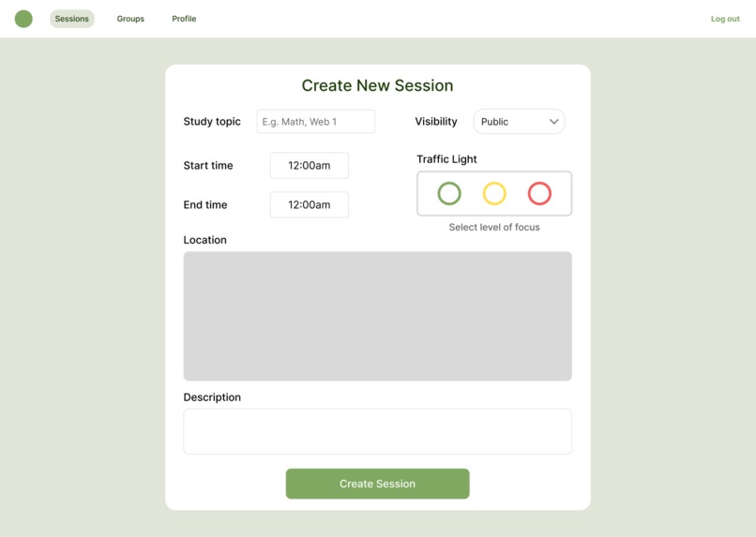Viewport: 756px width, 537px height.
Task: Click the 'Study topic' label
Action: pos(212,122)
